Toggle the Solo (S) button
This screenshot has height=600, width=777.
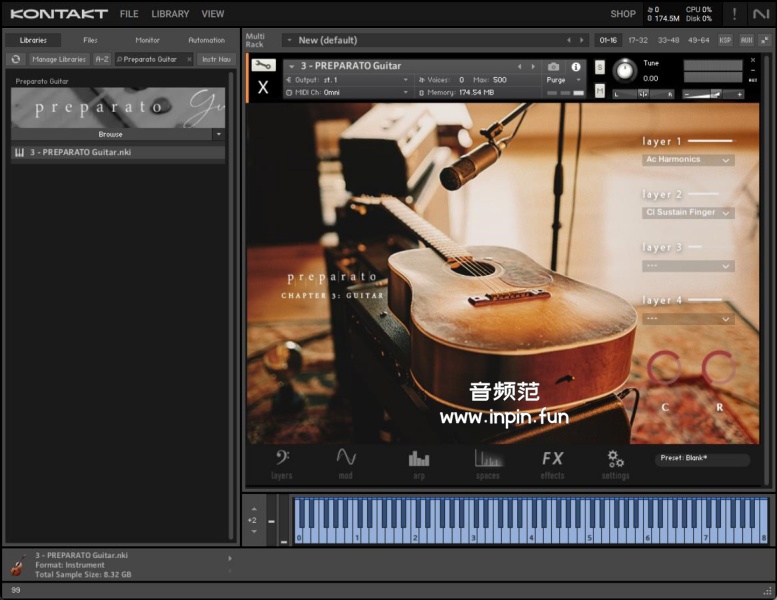(x=600, y=67)
